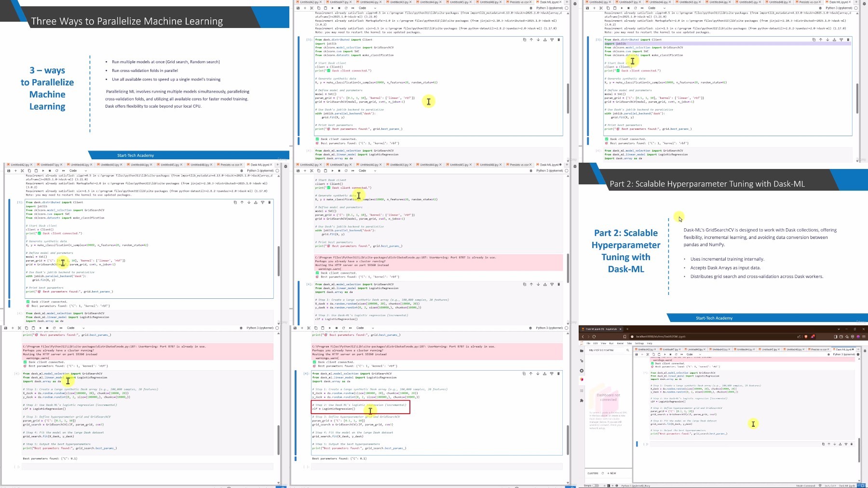
Task: Toggle the Brave sidebar panel button
Action: point(836,336)
